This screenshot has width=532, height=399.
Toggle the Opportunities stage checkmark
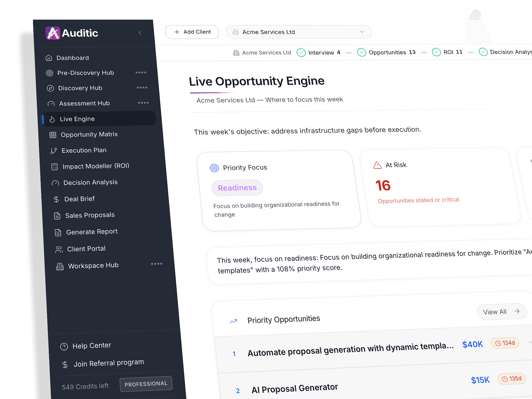click(x=362, y=52)
